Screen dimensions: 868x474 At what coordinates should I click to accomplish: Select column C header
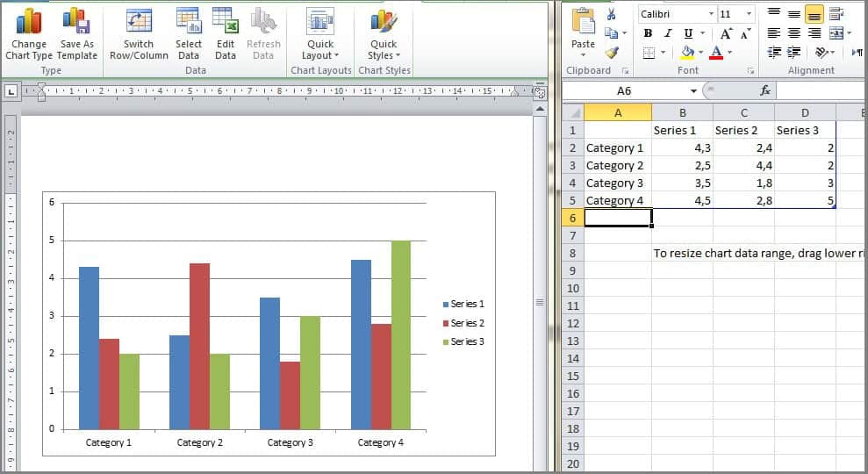pyautogui.click(x=743, y=113)
